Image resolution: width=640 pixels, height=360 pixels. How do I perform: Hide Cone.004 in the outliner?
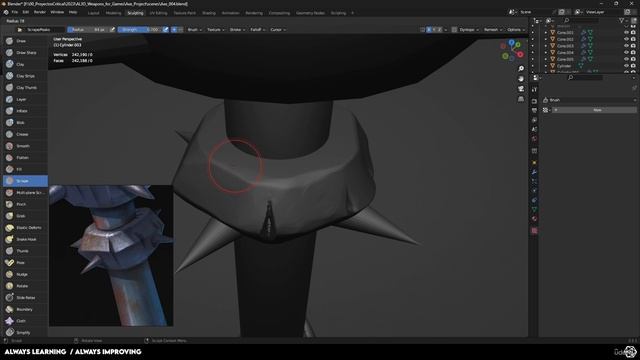coord(627,52)
